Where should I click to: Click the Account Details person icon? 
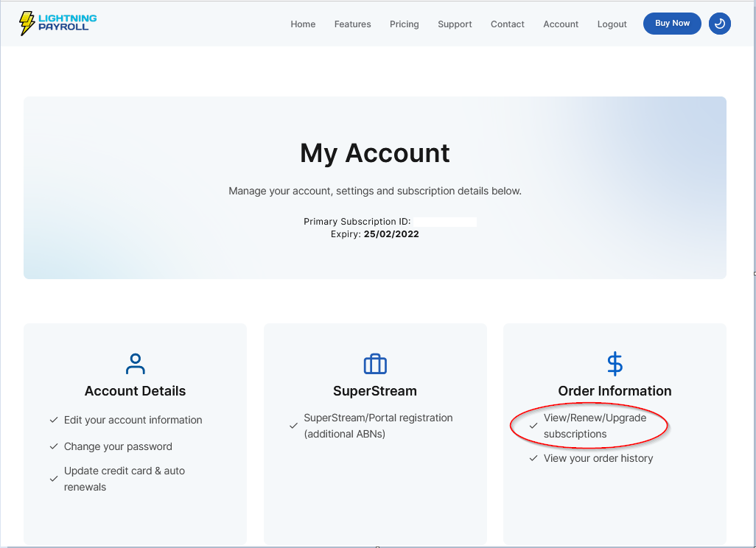[x=135, y=364]
